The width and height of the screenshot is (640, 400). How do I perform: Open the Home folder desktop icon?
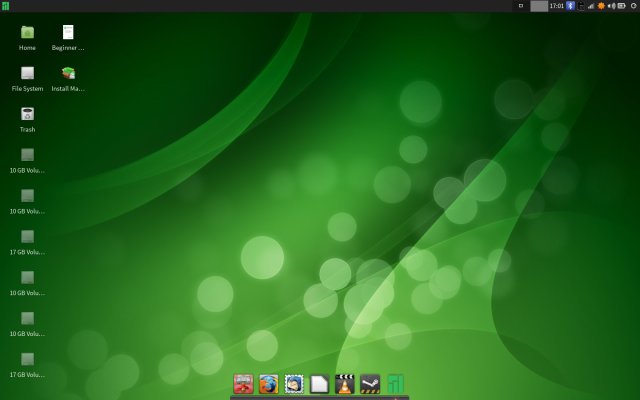coord(27,33)
